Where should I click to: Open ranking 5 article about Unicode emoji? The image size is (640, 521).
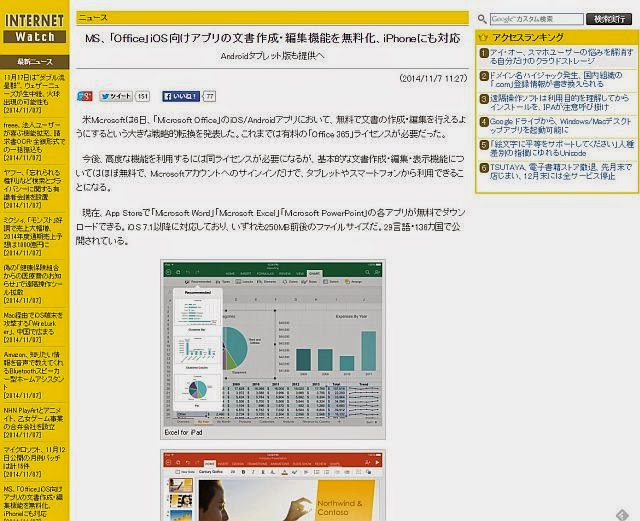[562, 149]
